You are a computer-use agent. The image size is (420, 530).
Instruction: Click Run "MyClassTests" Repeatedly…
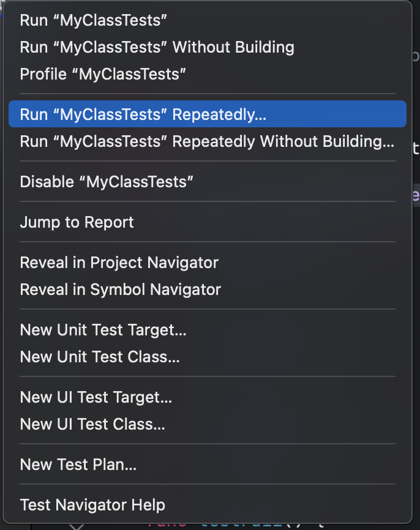(x=143, y=114)
